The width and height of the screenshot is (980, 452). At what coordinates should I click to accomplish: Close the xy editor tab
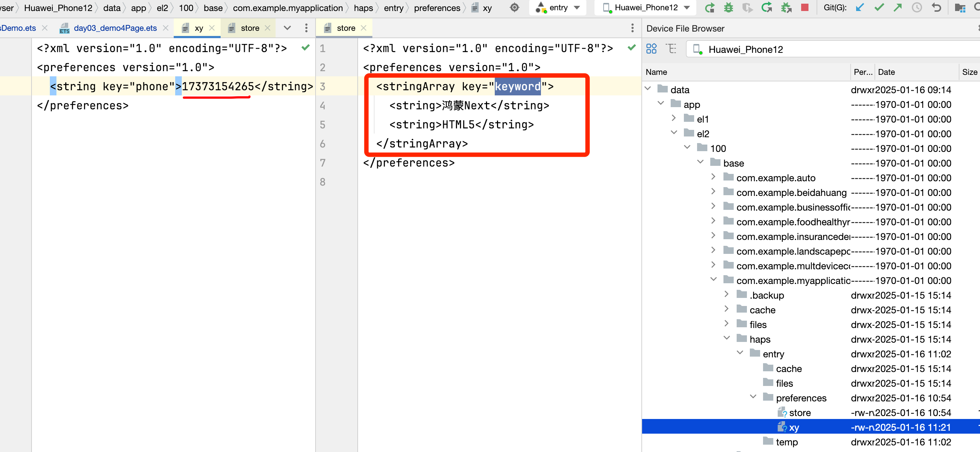pos(212,28)
